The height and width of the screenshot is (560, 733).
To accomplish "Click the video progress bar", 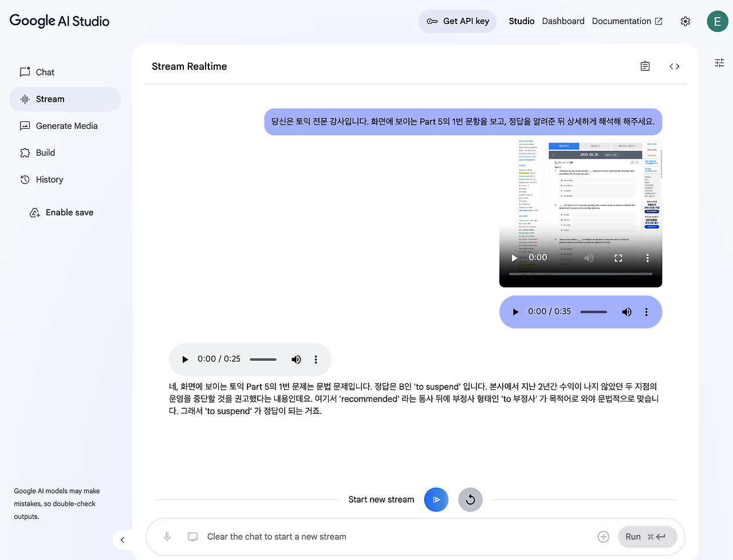I will click(581, 274).
